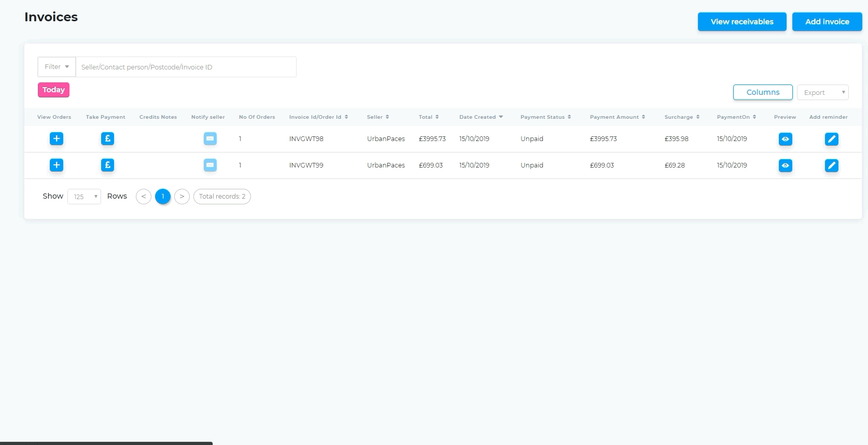Add reminder pencil for INVGWT99
The image size is (868, 445).
point(832,165)
